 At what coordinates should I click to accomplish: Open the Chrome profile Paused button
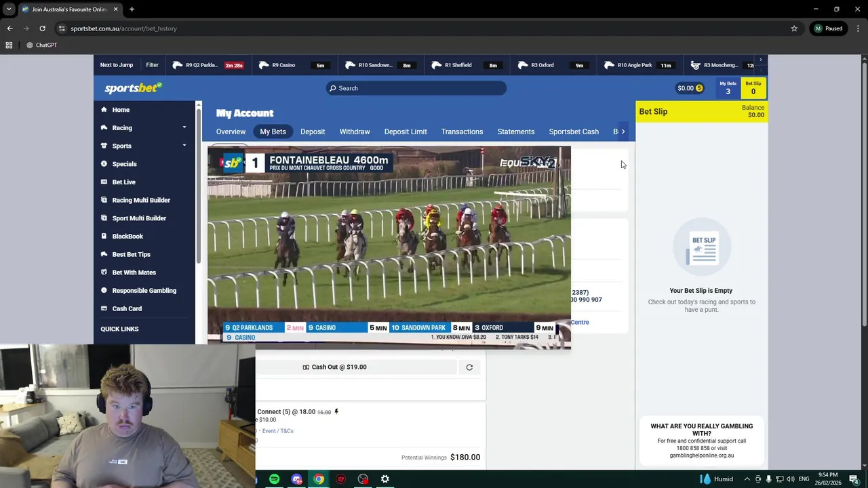tap(829, 28)
